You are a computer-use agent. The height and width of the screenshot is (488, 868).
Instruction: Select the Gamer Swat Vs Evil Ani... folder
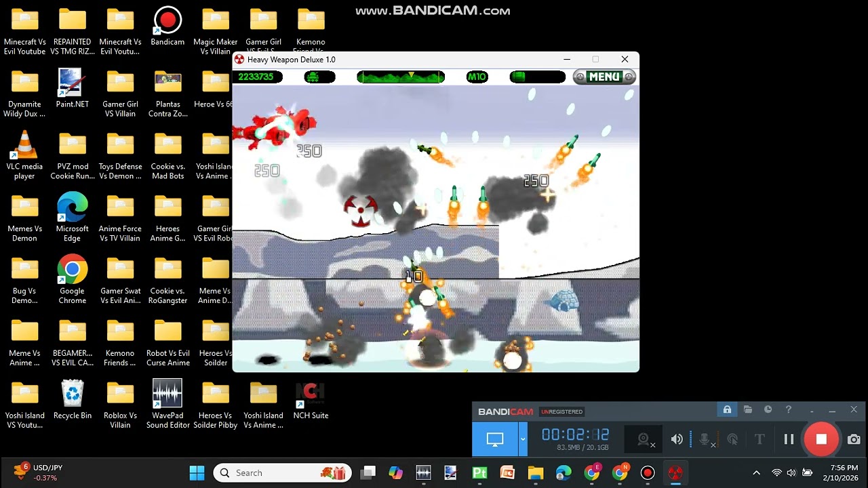120,280
